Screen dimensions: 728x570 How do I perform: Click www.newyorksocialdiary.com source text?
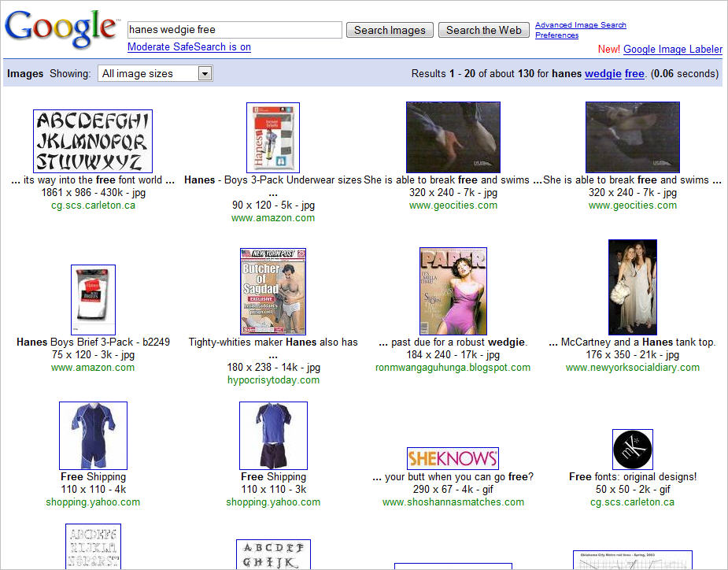tap(632, 368)
